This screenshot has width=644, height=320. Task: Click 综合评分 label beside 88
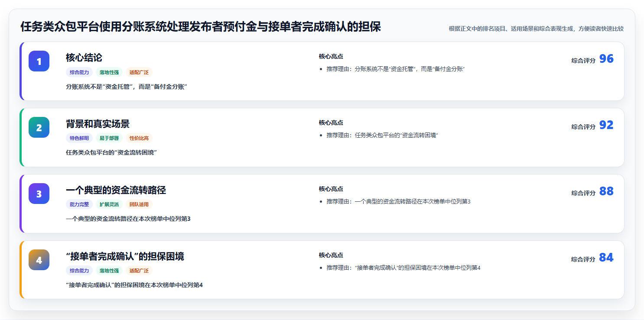click(x=583, y=193)
